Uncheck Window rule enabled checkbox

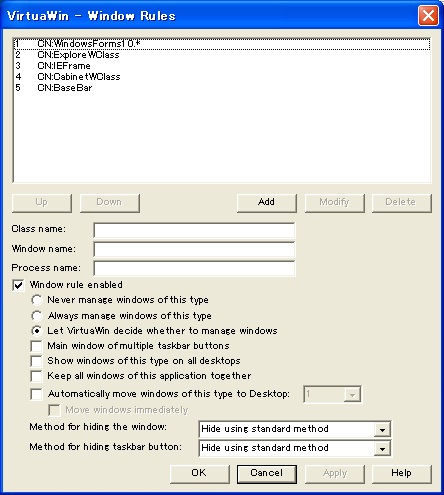[x=18, y=285]
